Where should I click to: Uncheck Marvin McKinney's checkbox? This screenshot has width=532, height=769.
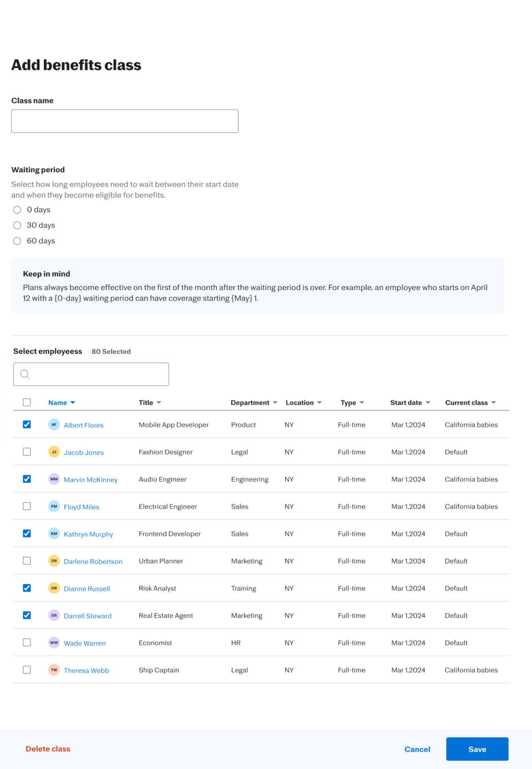click(x=27, y=479)
